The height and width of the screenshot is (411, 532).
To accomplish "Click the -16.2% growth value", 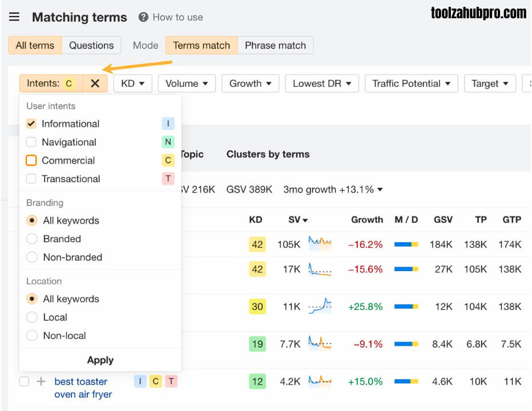I will 365,244.
